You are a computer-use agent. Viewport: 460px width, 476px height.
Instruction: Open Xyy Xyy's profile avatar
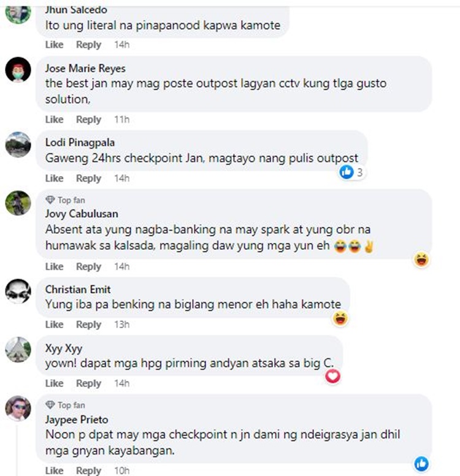18,350
